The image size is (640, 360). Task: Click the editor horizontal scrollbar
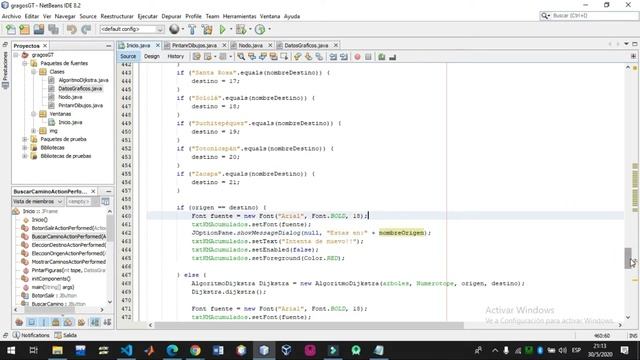pos(309,325)
